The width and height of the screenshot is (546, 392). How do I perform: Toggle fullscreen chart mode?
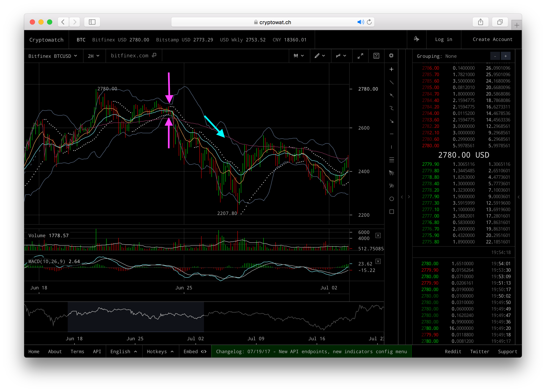360,56
